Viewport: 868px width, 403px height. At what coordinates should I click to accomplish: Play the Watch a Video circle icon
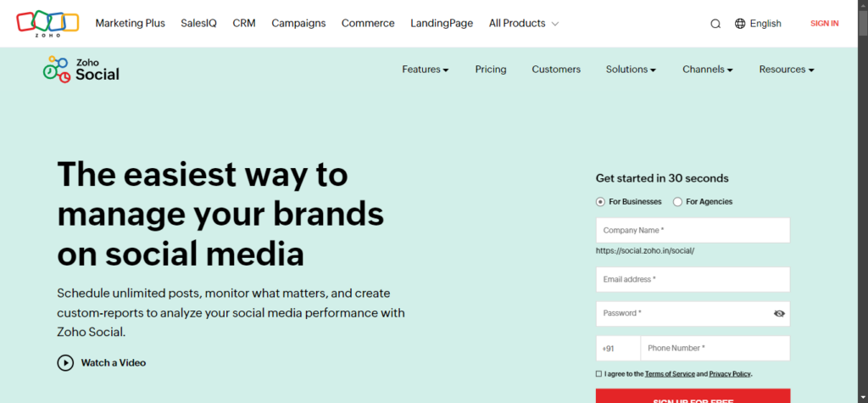click(65, 362)
